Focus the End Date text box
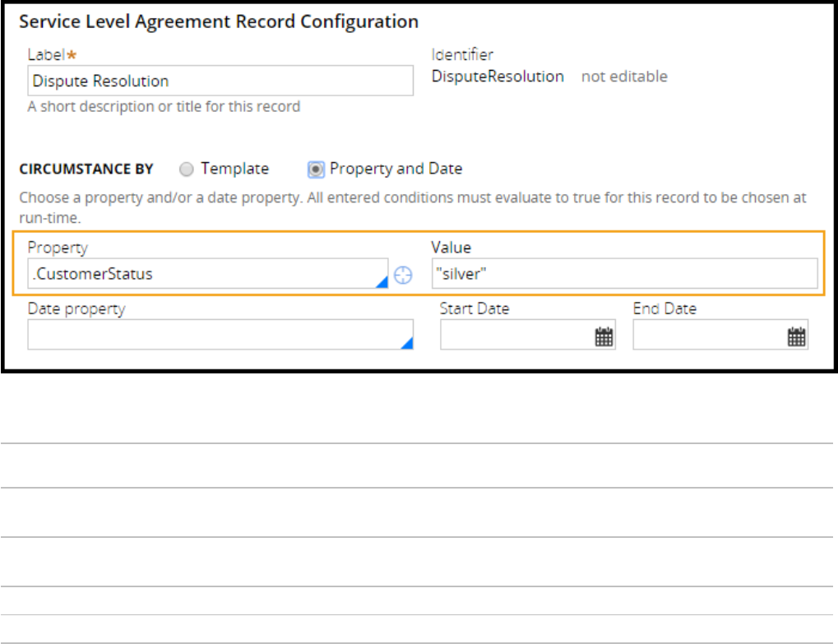838x644 pixels. (x=709, y=336)
